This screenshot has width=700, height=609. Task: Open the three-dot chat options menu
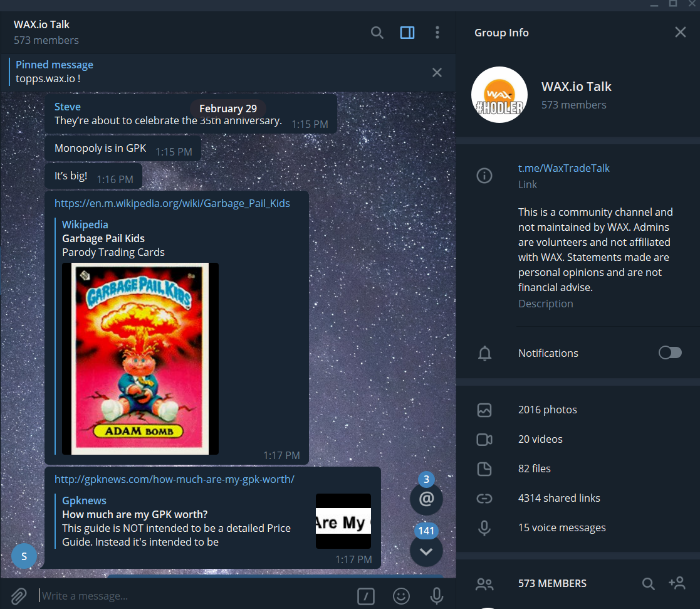[437, 33]
